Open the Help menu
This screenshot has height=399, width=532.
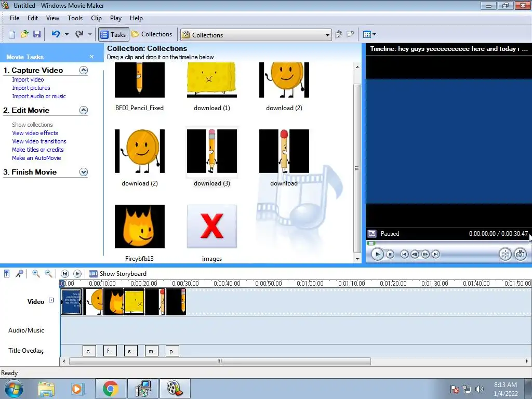[x=136, y=18]
